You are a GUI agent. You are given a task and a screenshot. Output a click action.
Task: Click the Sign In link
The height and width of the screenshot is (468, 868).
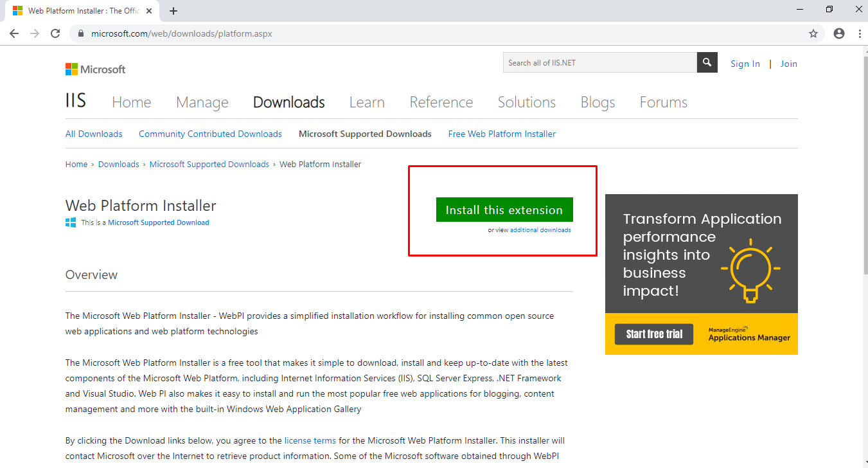click(745, 64)
